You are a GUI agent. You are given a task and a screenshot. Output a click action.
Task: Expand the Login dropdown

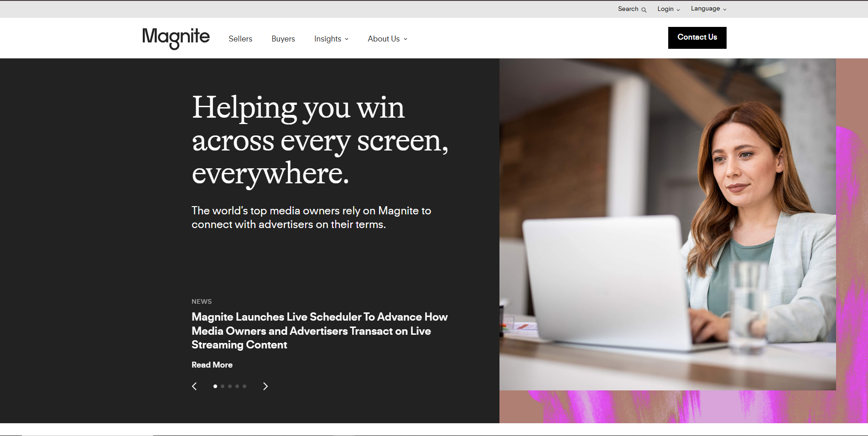[x=669, y=9]
